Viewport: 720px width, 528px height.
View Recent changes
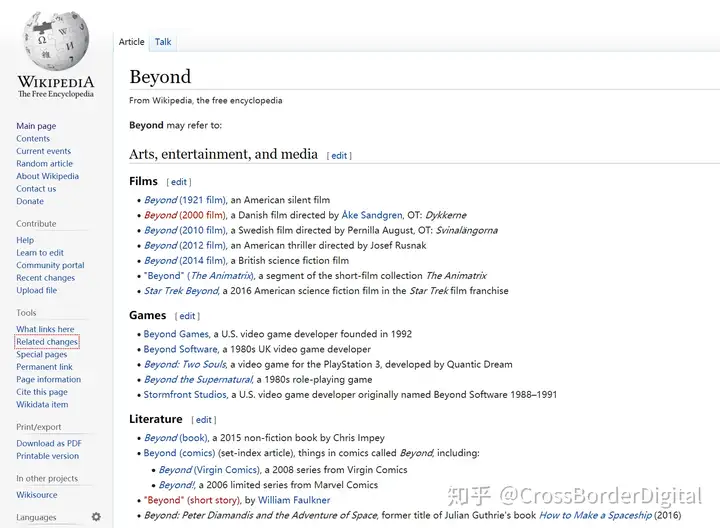coord(45,278)
